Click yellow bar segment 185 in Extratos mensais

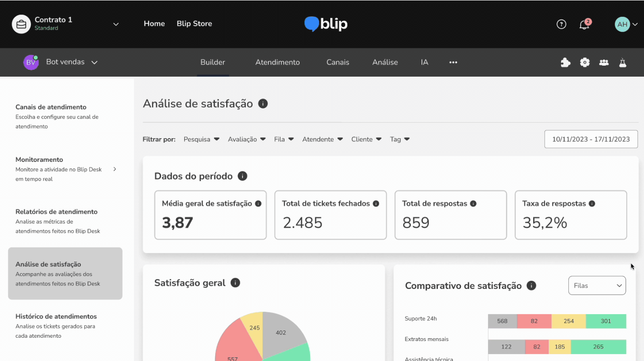pos(560,347)
